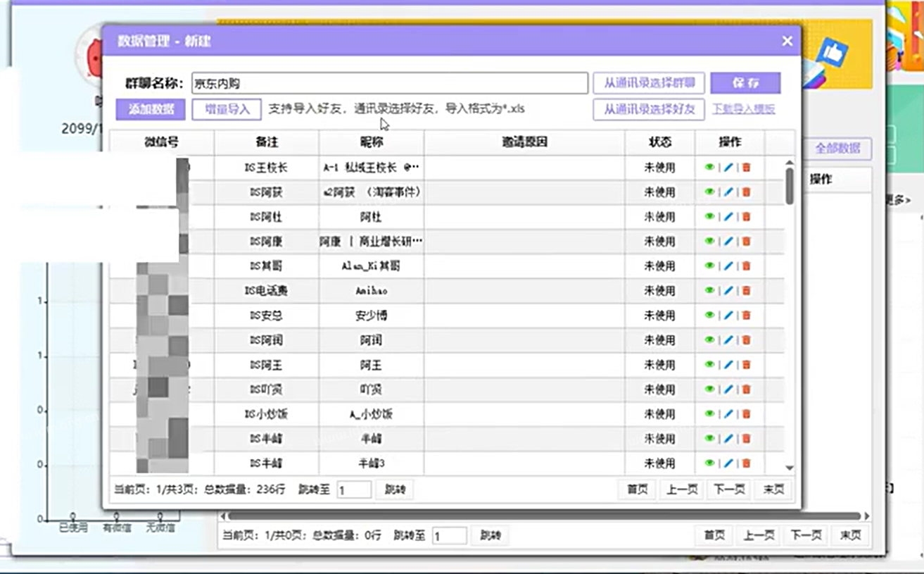The height and width of the screenshot is (574, 924).
Task: Click the background window's horizontal scrollbar
Action: tap(543, 516)
